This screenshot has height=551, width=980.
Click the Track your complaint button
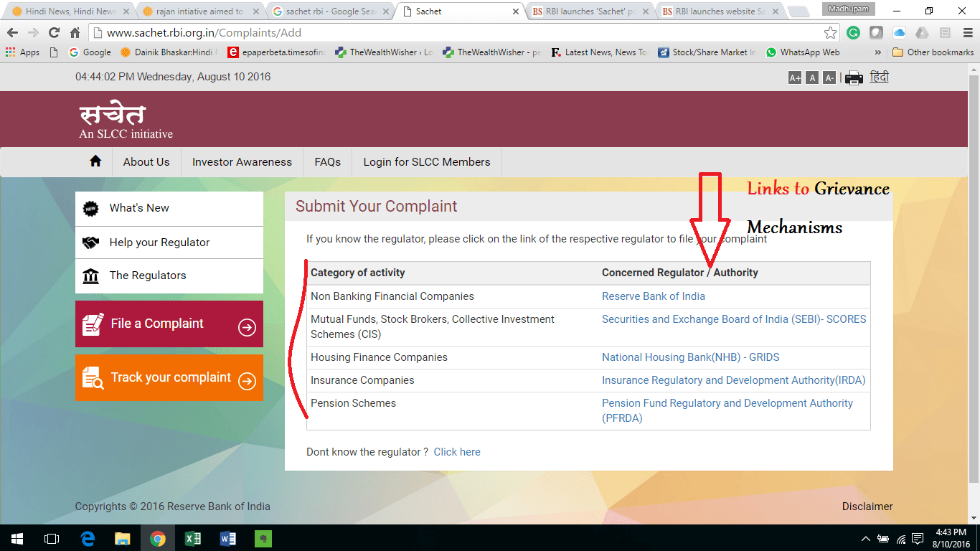[169, 377]
